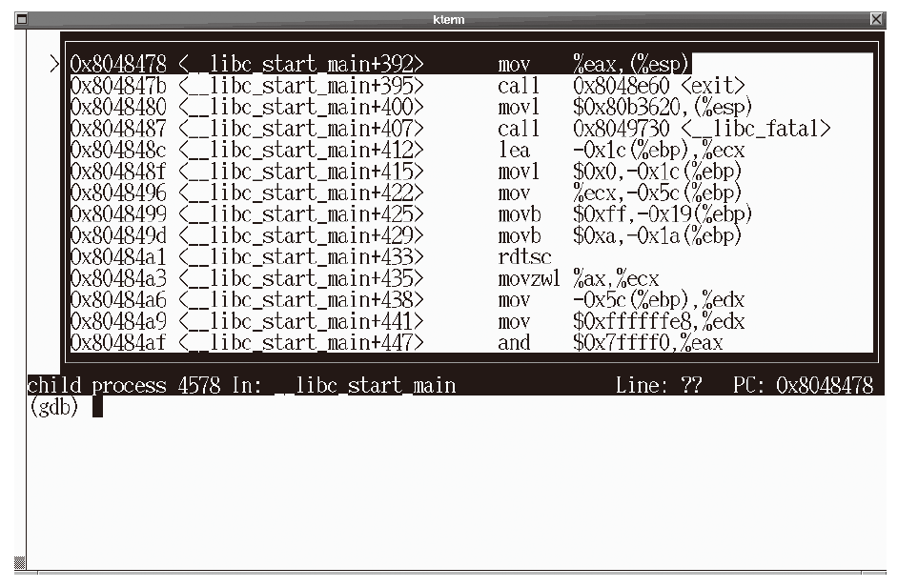Select the movl $0x80b3620,(%esp) line

[x=411, y=107]
